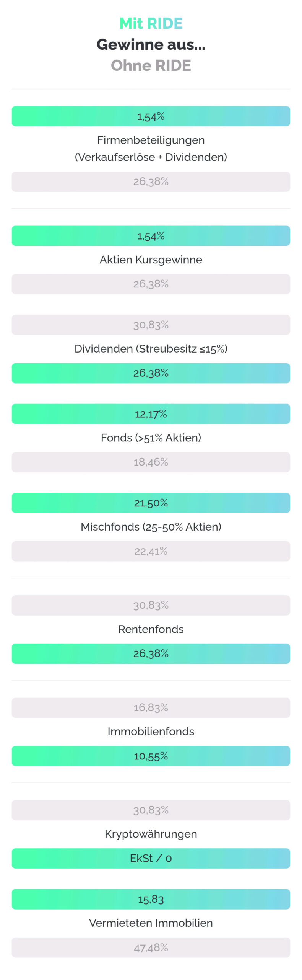Click the grey 16,83% Immobilienfonds bar
The image size is (302, 980).
pyautogui.click(x=151, y=708)
